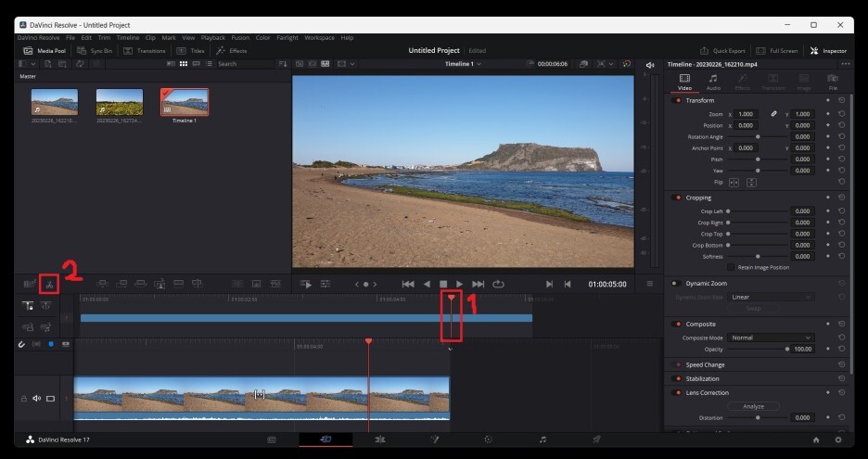Expand the Speed Change section
This screenshot has width=868, height=459.
705,364
